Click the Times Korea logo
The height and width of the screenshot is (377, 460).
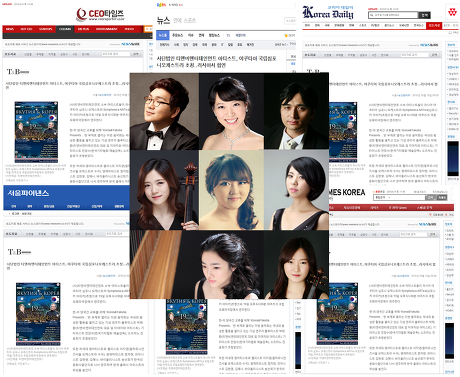pos(347,192)
